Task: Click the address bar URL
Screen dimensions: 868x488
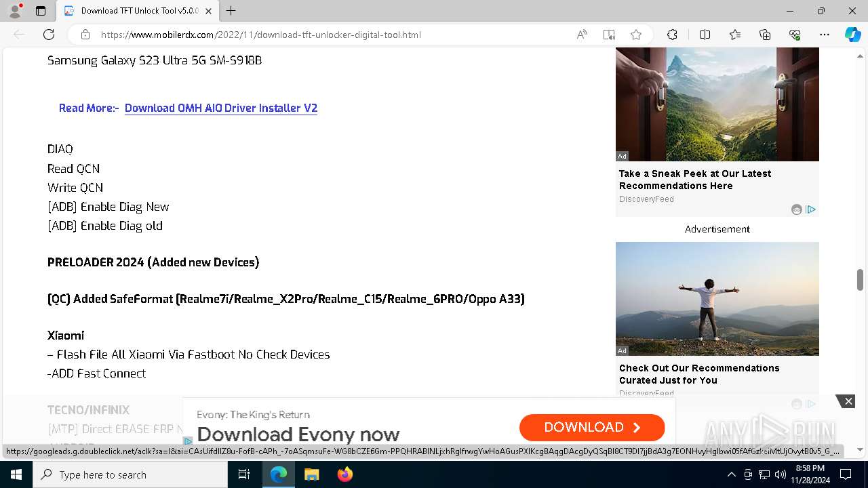Action: pyautogui.click(x=261, y=35)
